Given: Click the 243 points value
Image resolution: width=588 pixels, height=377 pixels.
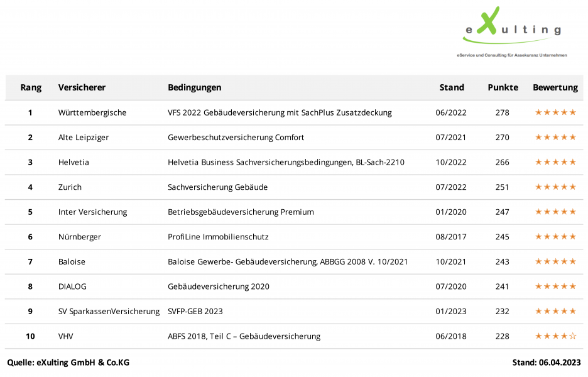Looking at the screenshot, I should (x=502, y=261).
